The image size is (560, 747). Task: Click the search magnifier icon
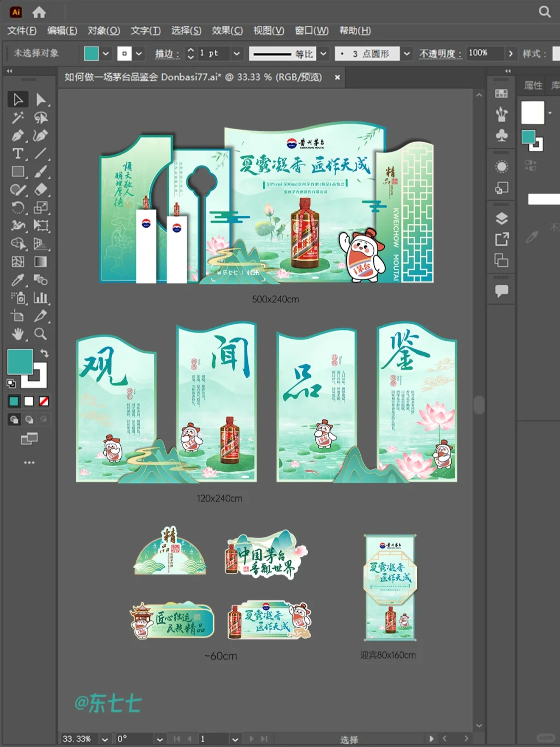(544, 11)
